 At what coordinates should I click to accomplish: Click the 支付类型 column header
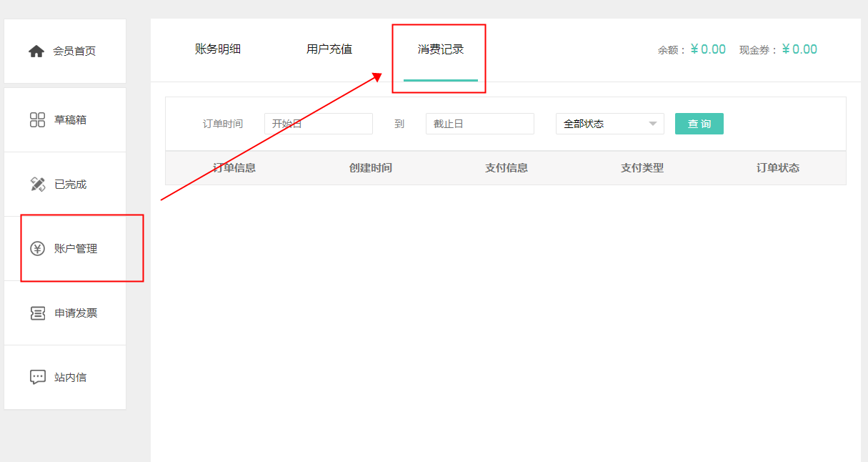[x=642, y=168]
